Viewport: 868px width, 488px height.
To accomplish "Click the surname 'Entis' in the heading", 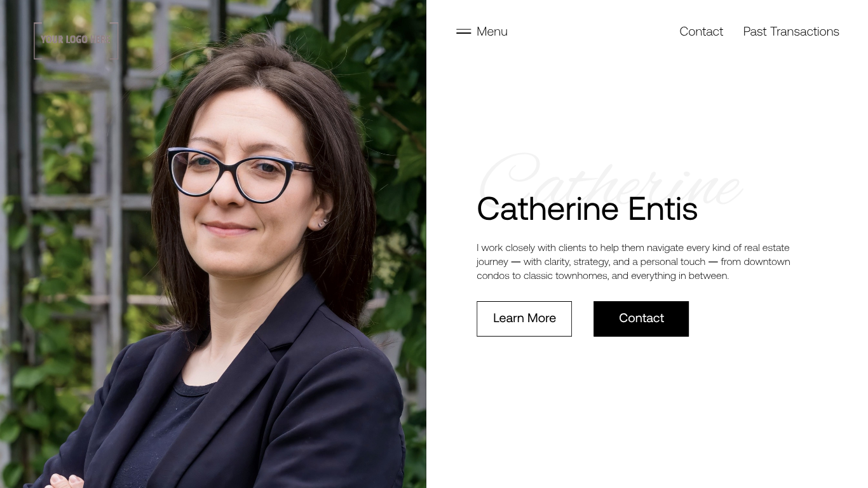I will (663, 209).
